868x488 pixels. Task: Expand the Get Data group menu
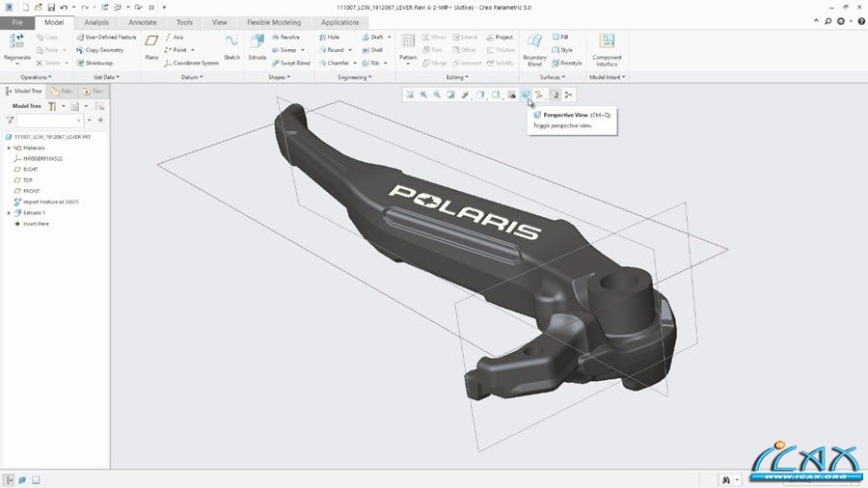click(106, 77)
